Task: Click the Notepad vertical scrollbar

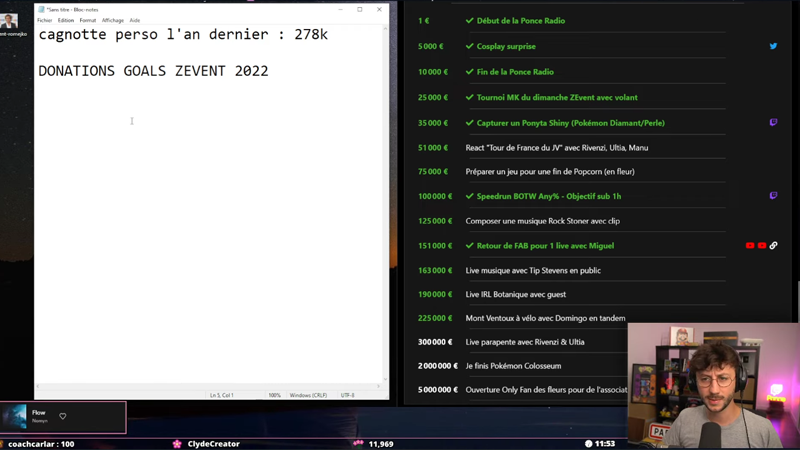Action: 385,204
